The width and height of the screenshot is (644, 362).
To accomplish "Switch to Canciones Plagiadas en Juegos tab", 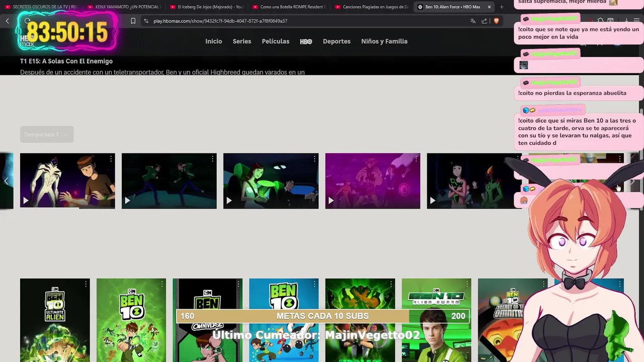I will (x=371, y=7).
